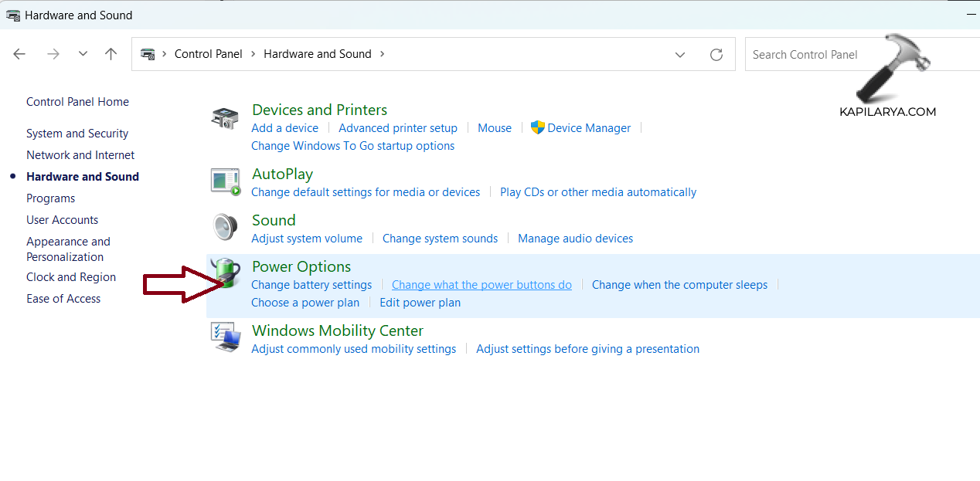Image resolution: width=980 pixels, height=481 pixels.
Task: Open Device Manager link
Action: point(589,128)
